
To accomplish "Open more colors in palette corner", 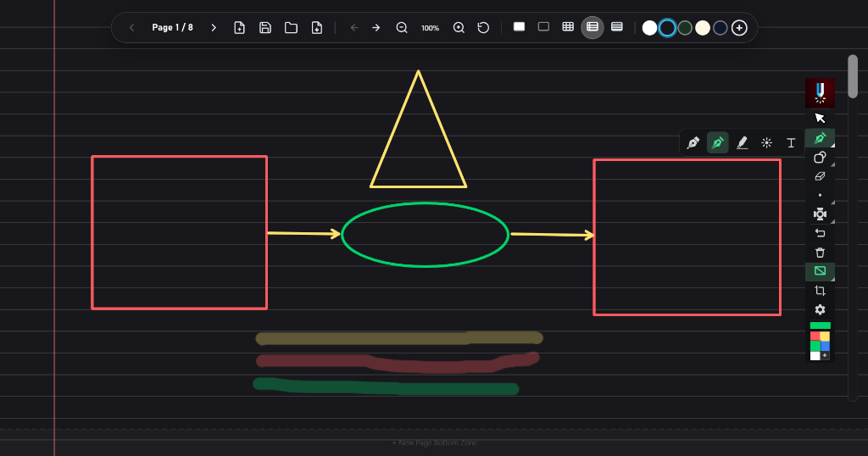I will click(825, 355).
